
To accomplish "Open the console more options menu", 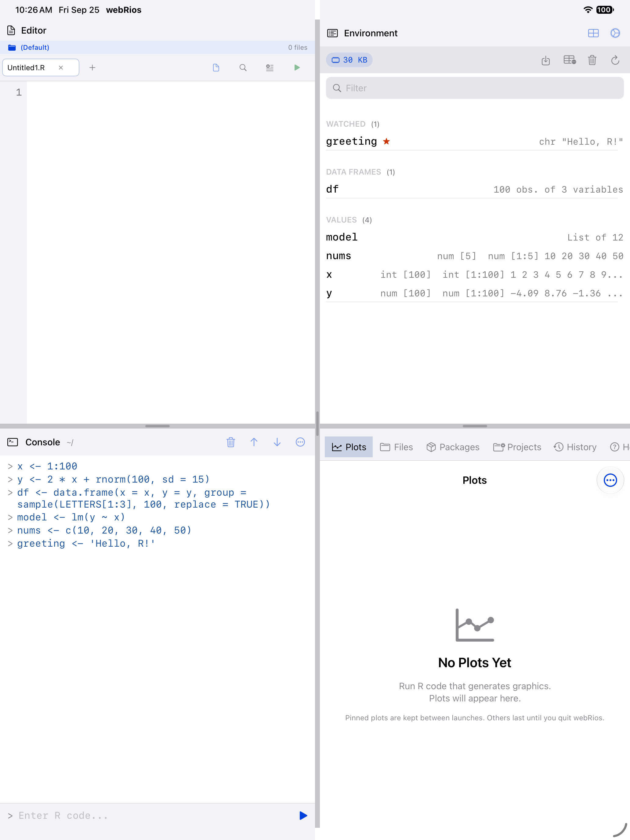I will coord(300,442).
